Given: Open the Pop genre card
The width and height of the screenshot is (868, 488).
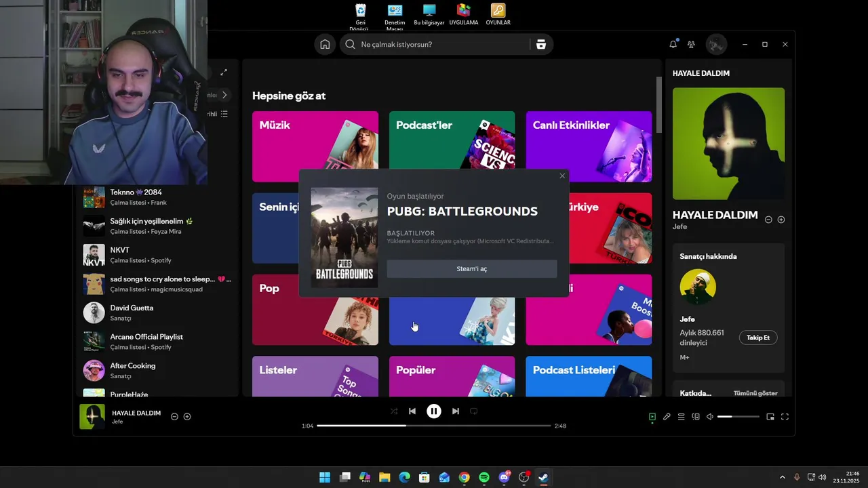Looking at the screenshot, I should (x=315, y=310).
